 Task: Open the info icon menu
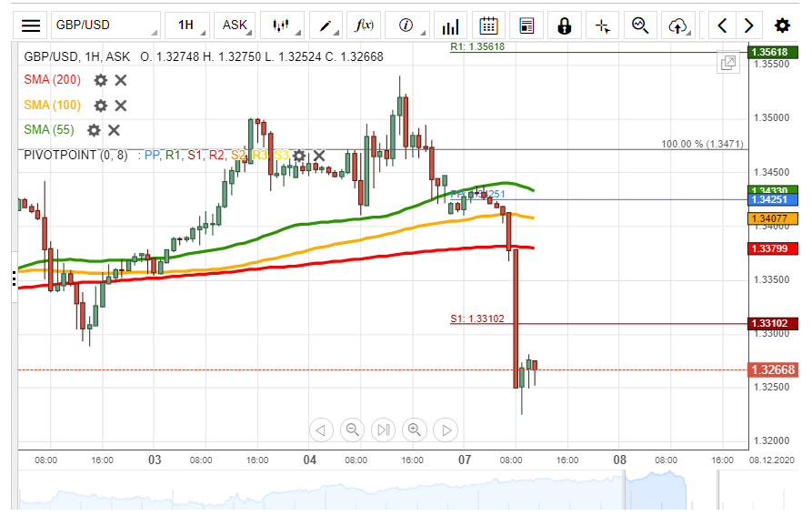pyautogui.click(x=406, y=25)
